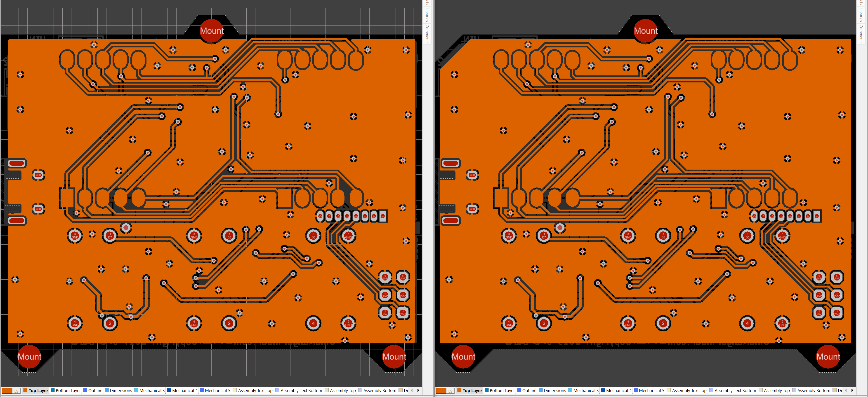This screenshot has height=397, width=868.
Task: Click the bottom-left Mount hole in left pane
Action: (29, 357)
